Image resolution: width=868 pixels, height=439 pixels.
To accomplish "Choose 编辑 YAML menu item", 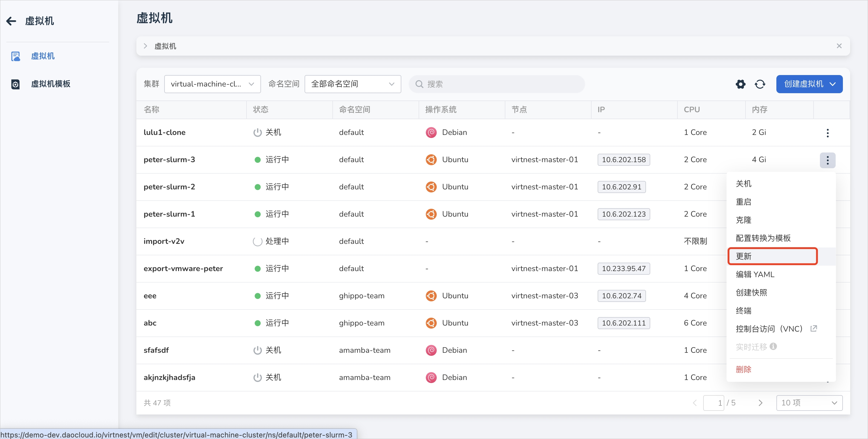I will click(x=781, y=274).
